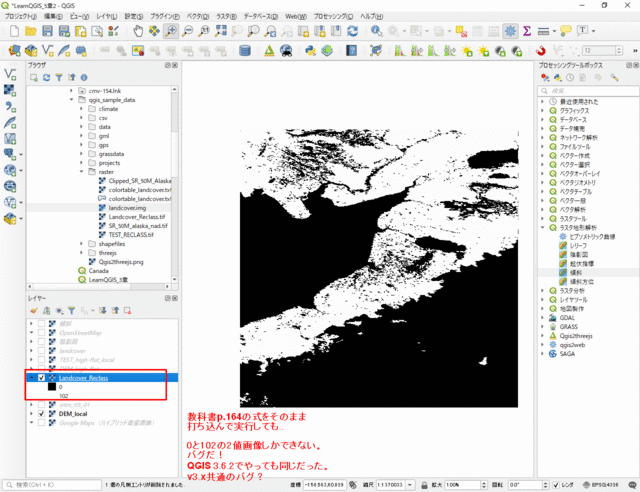Filter the browser panel
The height and width of the screenshot is (492, 640).
(x=59, y=78)
